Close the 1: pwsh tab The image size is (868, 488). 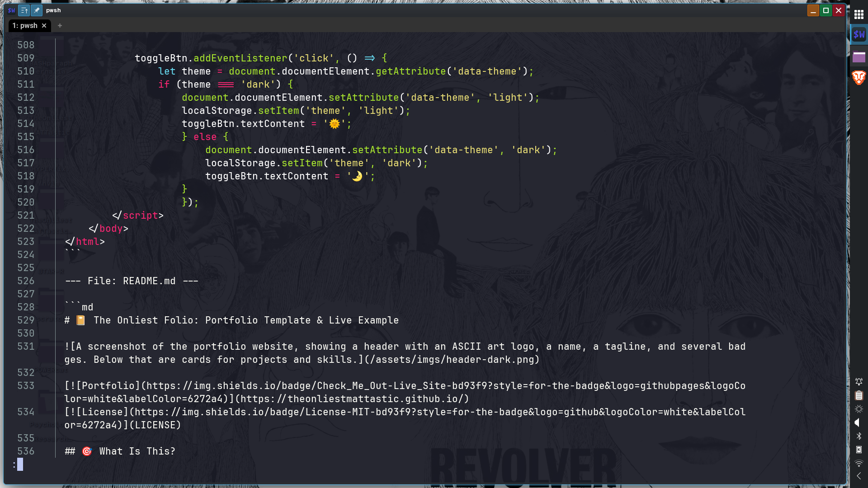click(44, 26)
